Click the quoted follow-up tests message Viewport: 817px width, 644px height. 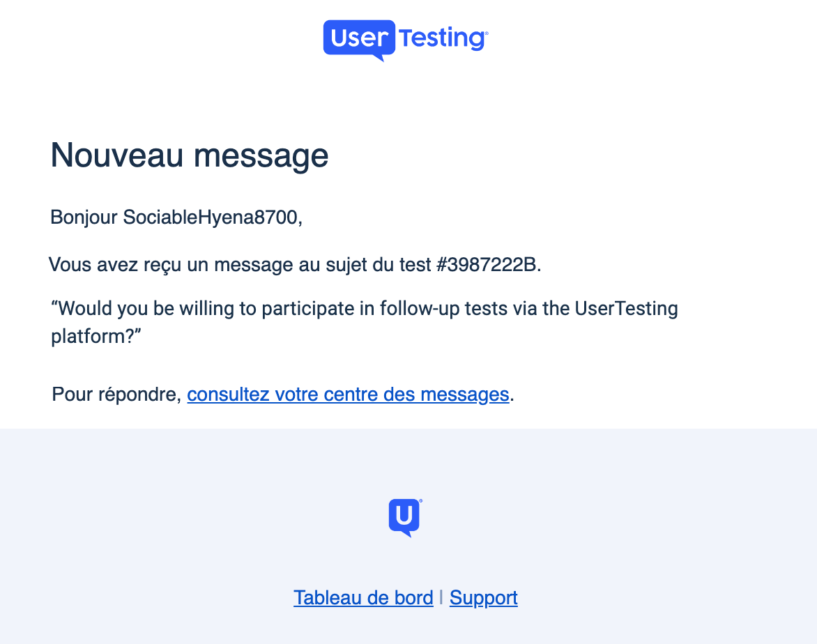tap(364, 322)
